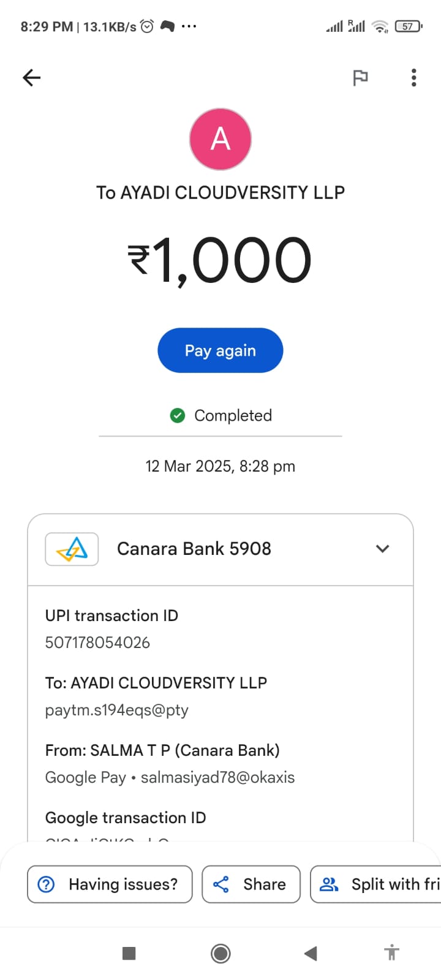Tap the green Completed checkmark icon
The height and width of the screenshot is (980, 441).
[178, 416]
